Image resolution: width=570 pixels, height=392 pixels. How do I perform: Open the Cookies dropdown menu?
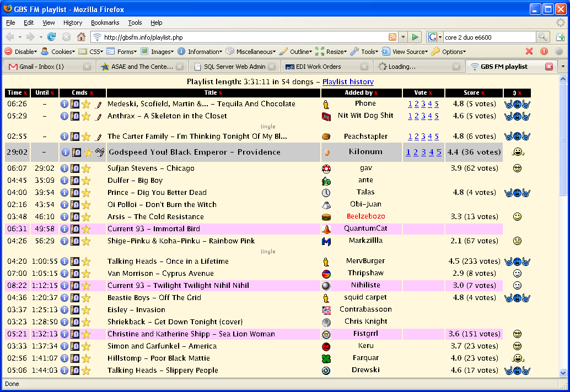pyautogui.click(x=58, y=52)
